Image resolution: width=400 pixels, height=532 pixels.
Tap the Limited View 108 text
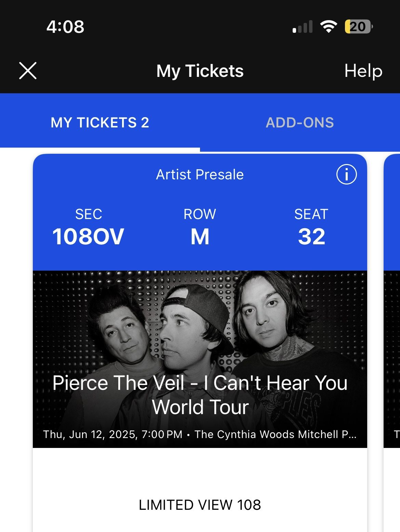click(x=200, y=505)
